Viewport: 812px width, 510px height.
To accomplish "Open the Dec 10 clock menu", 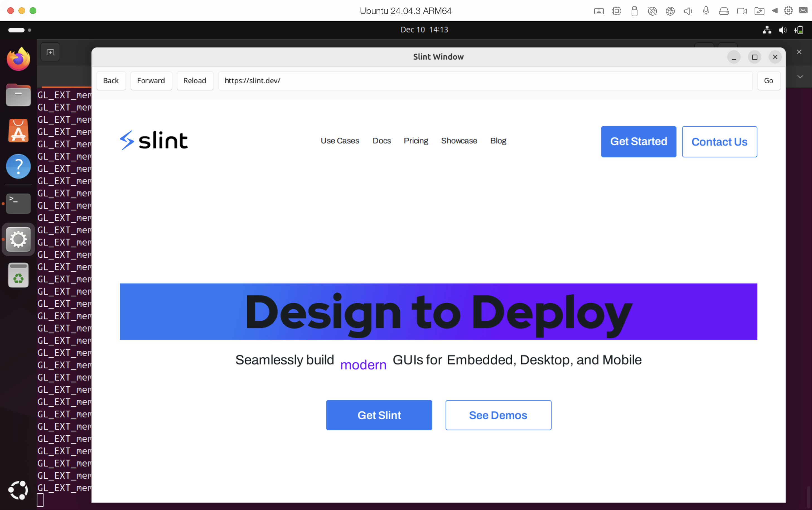I will coord(424,29).
